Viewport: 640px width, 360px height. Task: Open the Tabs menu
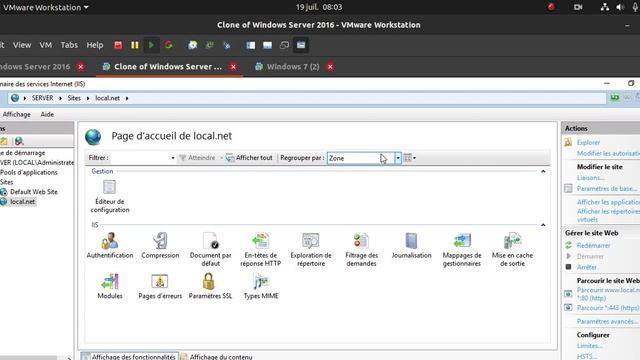69,45
